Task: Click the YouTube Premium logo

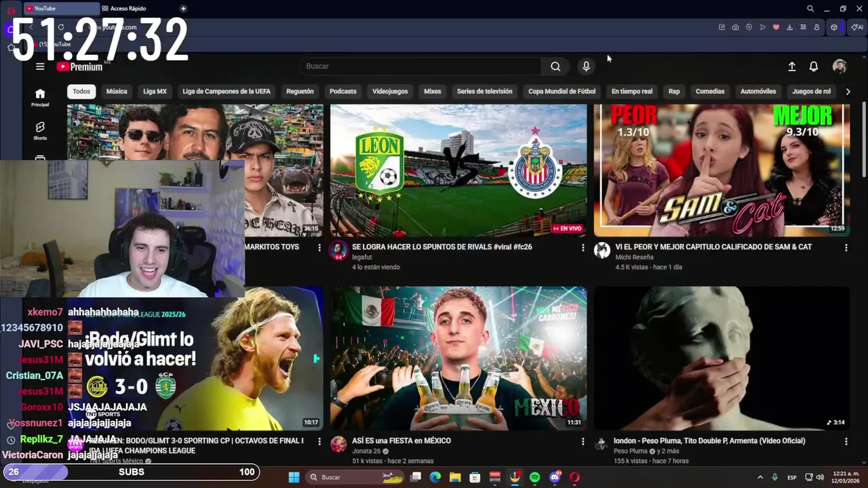Action: click(x=80, y=66)
